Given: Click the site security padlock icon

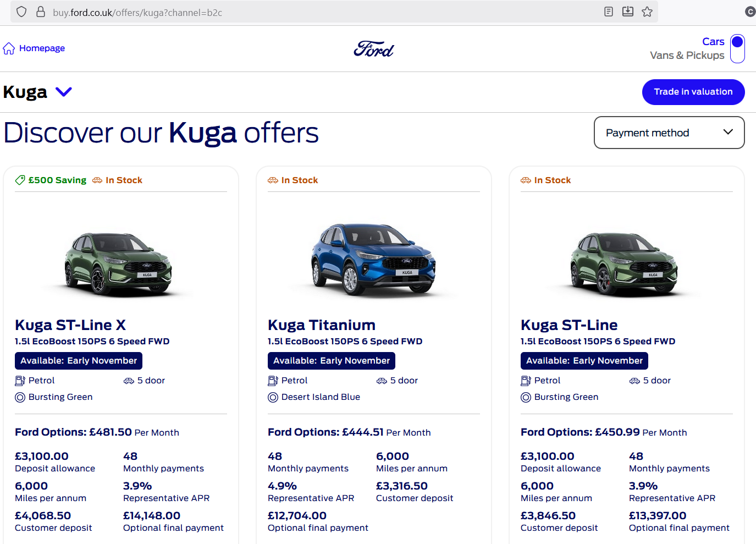Looking at the screenshot, I should click(41, 12).
